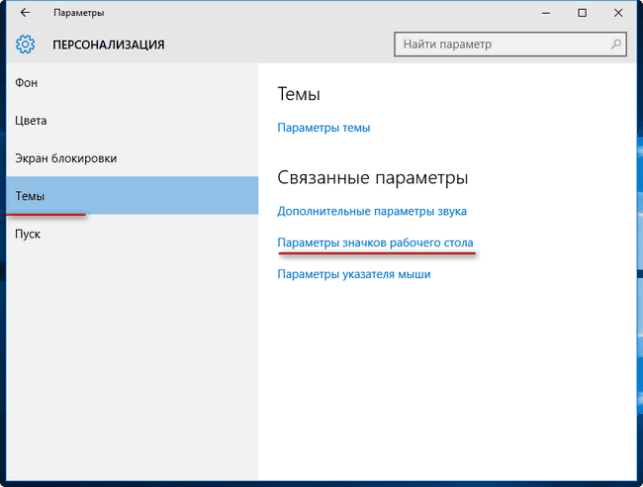Open the 'Параметры темы' link
643x487 pixels.
click(x=324, y=128)
